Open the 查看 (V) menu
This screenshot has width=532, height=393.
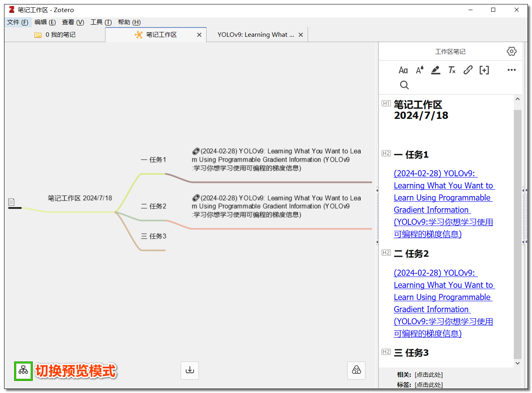click(73, 22)
